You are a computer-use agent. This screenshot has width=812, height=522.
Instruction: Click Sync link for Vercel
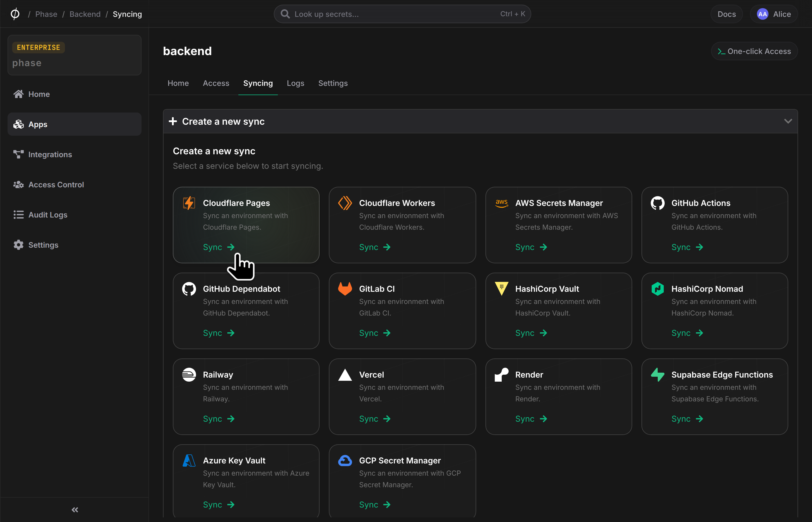coord(375,419)
